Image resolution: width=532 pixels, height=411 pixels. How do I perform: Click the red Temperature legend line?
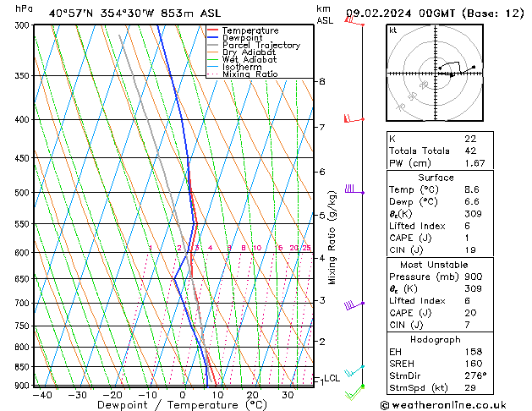[x=212, y=30]
